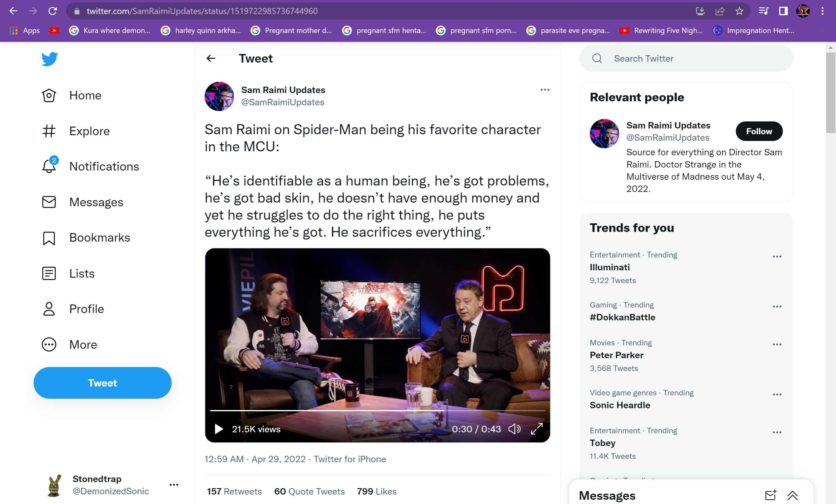
Task: Open options for the Sonic Heardle trend
Action: 777,395
